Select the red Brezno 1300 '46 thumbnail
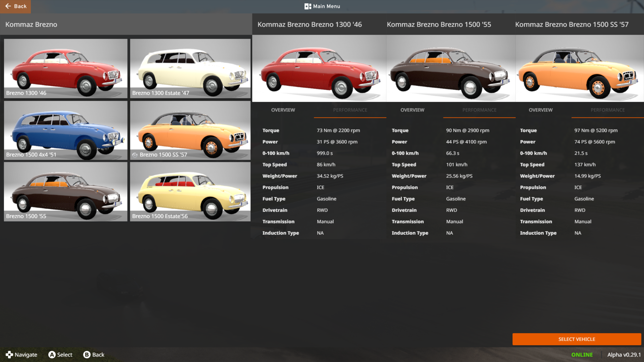644x362 pixels. (66, 68)
